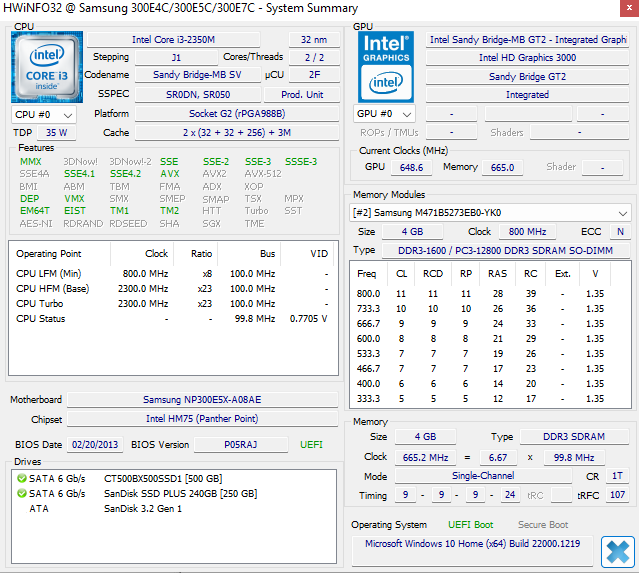The height and width of the screenshot is (573, 639).
Task: Close summary with blue X button
Action: tap(618, 552)
